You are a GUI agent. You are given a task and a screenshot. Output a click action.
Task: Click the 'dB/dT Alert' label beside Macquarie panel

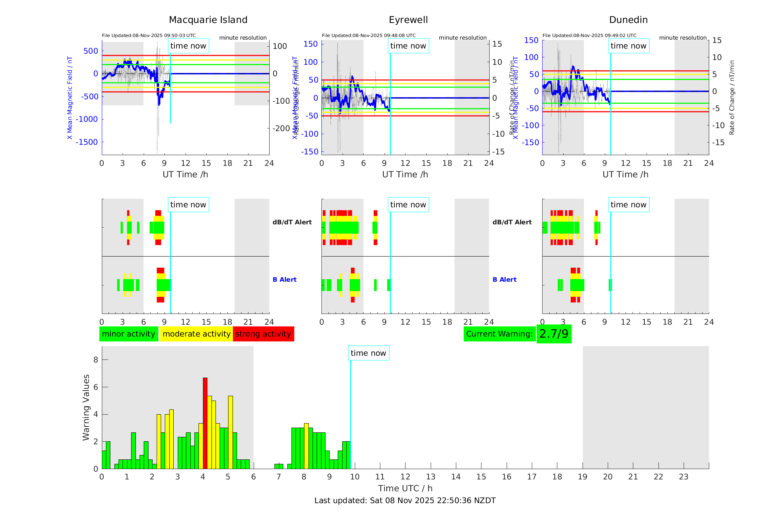pyautogui.click(x=292, y=222)
